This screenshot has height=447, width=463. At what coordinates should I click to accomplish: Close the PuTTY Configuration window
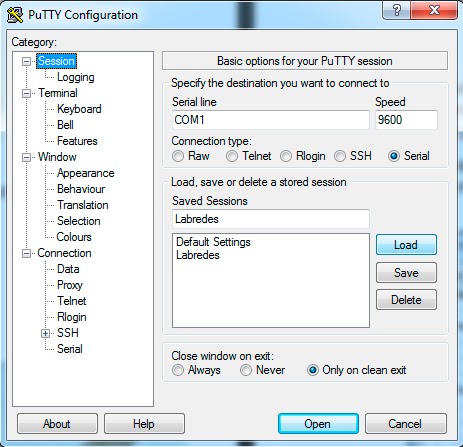point(434,10)
